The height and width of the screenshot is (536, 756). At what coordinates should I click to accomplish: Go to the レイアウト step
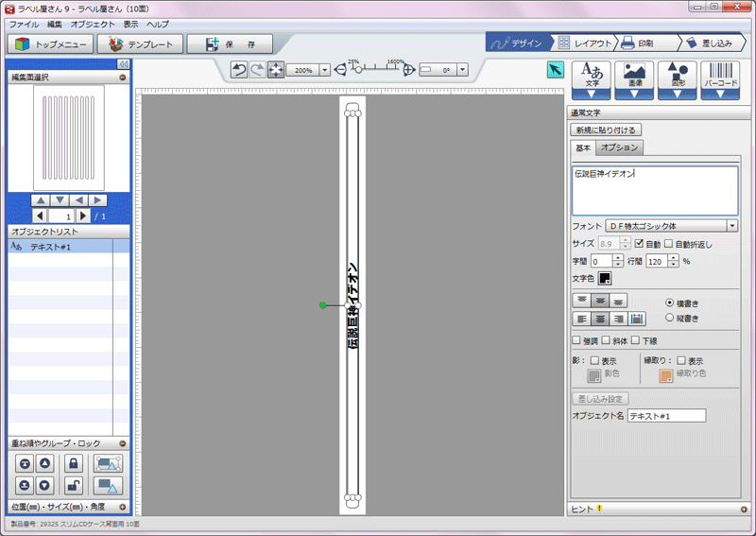click(584, 43)
